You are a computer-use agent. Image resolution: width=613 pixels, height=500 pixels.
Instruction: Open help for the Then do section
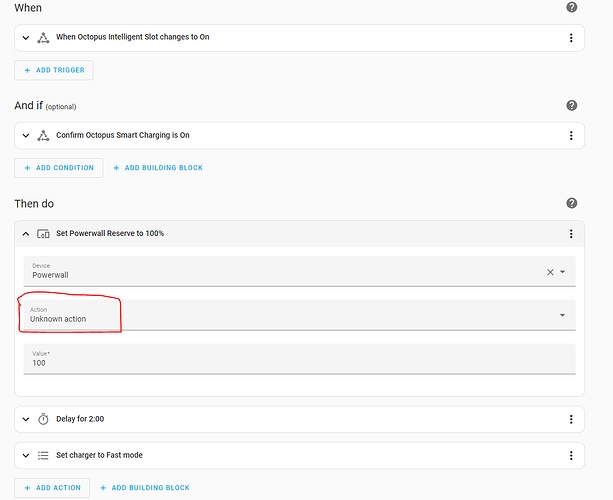(x=572, y=203)
